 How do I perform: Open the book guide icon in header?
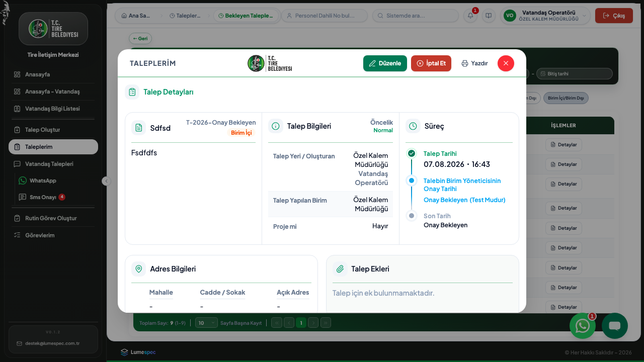pyautogui.click(x=489, y=16)
